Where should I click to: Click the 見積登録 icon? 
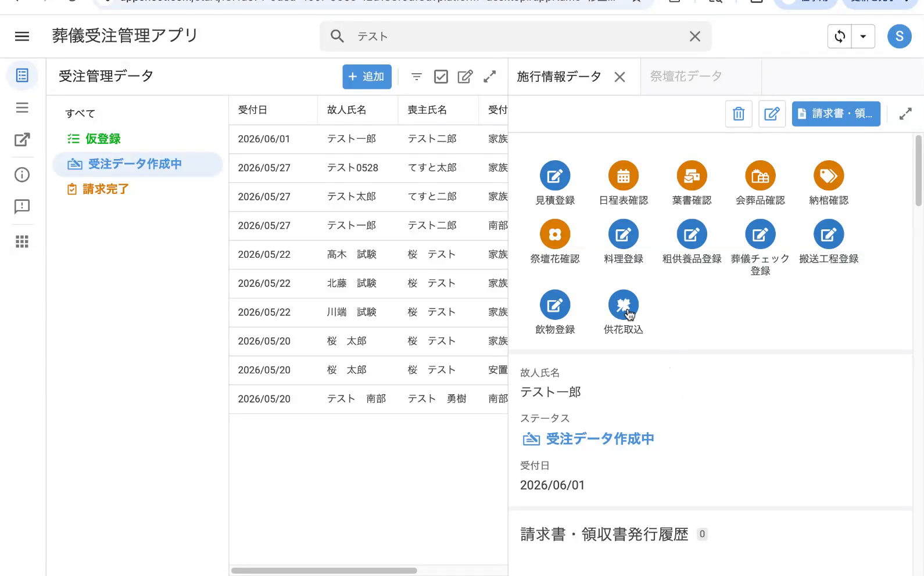tap(555, 175)
